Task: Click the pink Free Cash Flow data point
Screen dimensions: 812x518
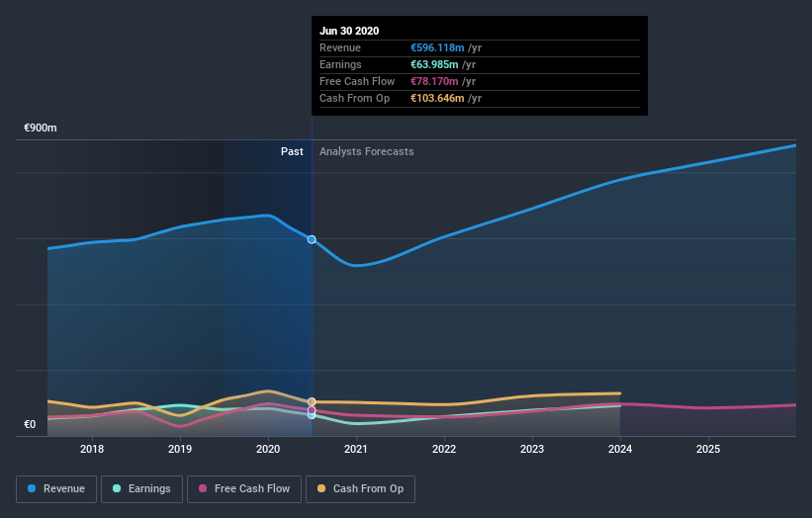Action: pyautogui.click(x=312, y=410)
